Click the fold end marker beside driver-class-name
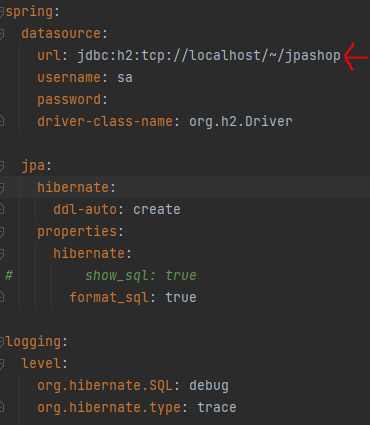Viewport: 370px width, 425px height. (2, 122)
